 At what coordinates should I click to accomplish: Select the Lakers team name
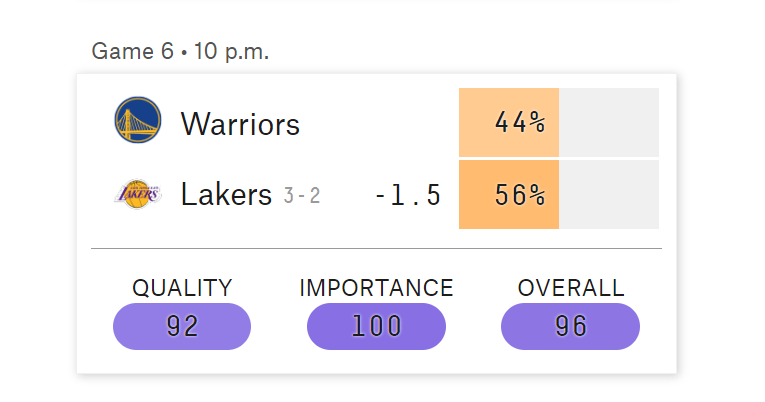point(226,194)
